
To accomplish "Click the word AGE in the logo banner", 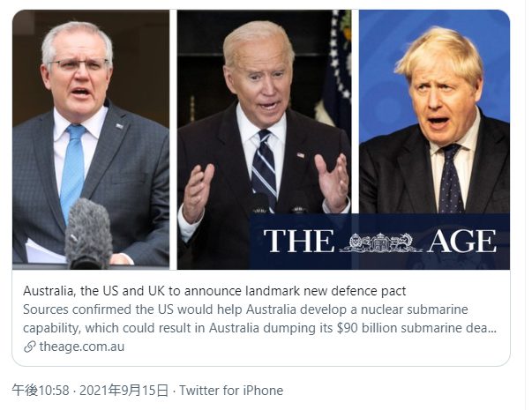I will [x=461, y=241].
